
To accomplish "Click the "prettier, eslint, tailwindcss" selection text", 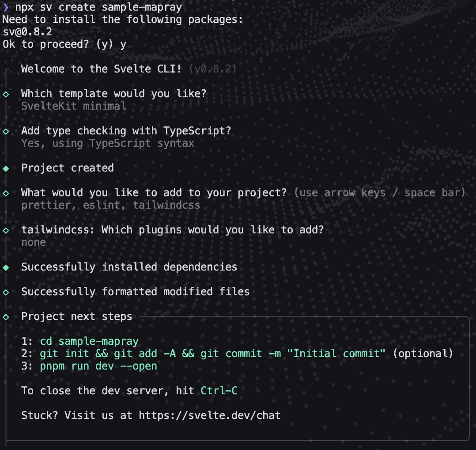I will [x=110, y=205].
